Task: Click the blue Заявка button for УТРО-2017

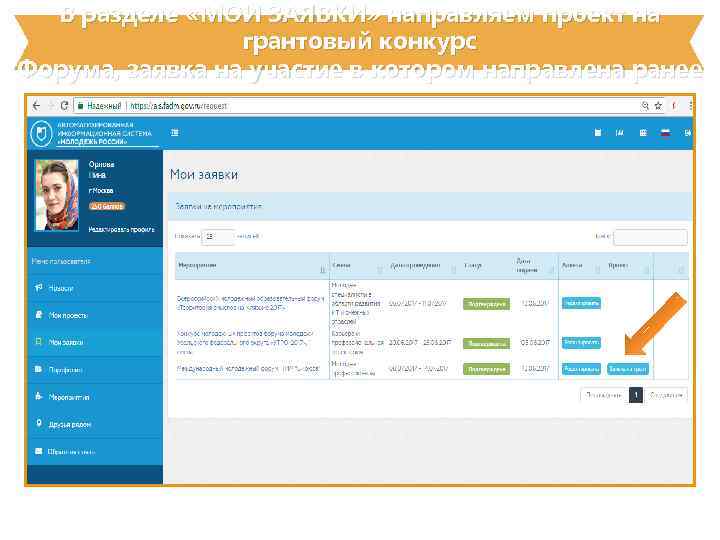Action: [581, 343]
